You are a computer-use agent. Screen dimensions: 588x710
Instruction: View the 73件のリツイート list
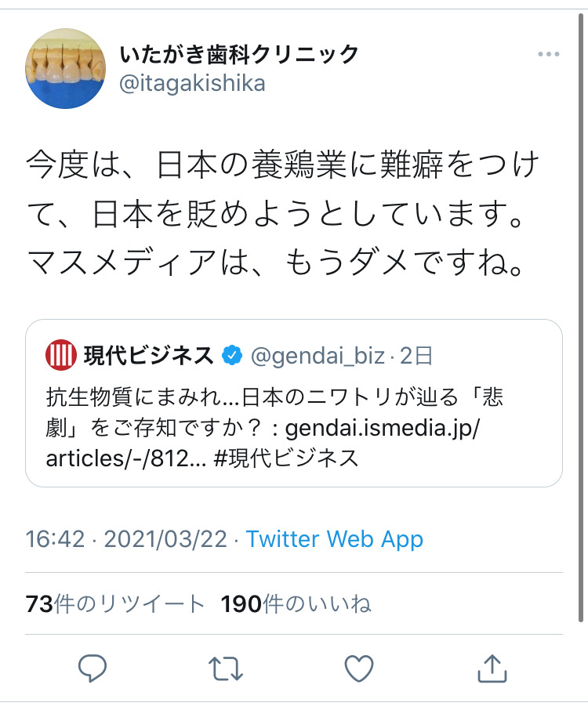tap(115, 603)
